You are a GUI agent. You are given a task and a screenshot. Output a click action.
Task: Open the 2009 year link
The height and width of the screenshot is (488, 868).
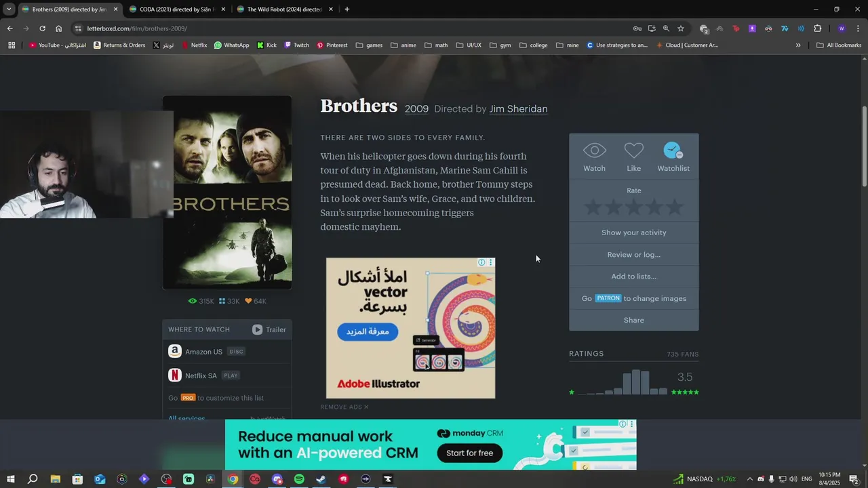pos(416,108)
